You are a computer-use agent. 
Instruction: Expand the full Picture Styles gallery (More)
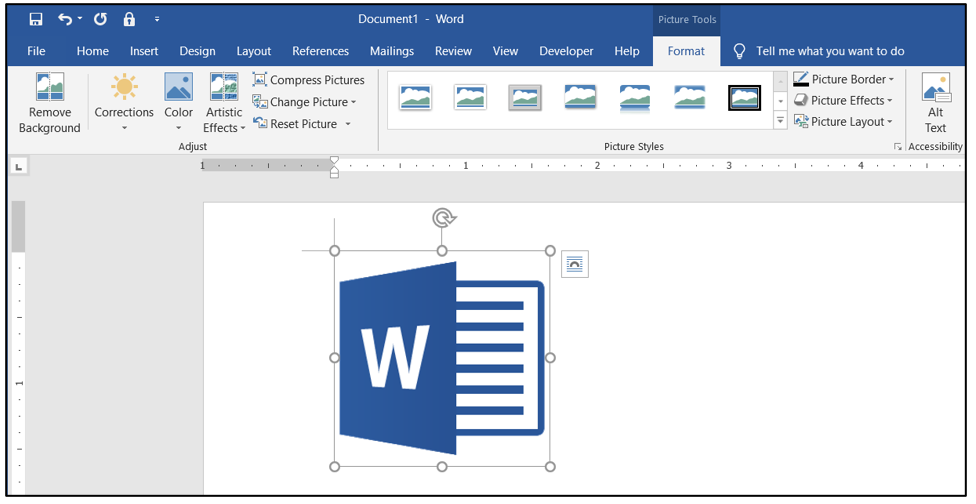780,121
